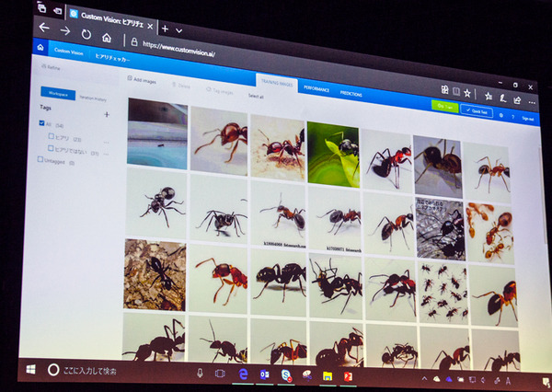Open options for ヒアリではない tag
The height and width of the screenshot is (392, 552).
click(x=108, y=148)
